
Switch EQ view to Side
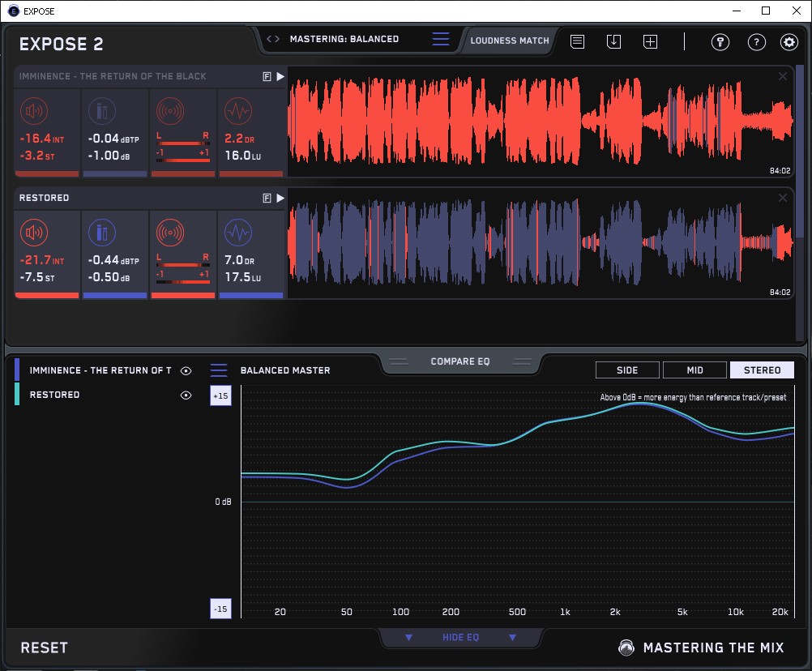[x=628, y=370]
